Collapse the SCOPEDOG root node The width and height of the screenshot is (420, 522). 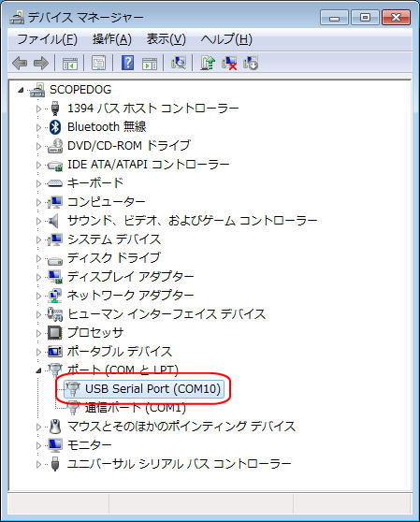pos(21,90)
